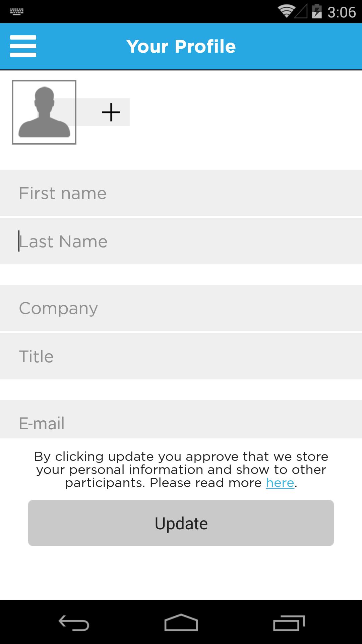Show recent apps via overview icon
Viewport: 362px width, 644px height.
[289, 623]
